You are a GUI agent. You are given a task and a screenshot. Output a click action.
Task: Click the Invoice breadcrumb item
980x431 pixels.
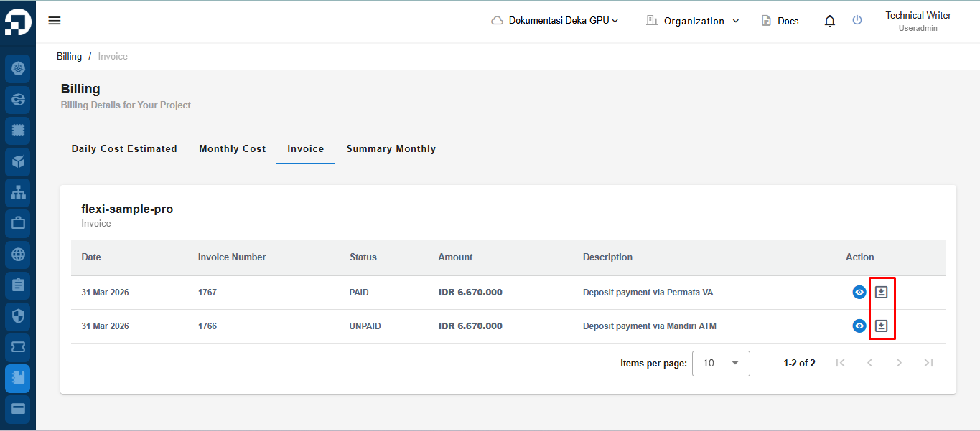point(113,56)
